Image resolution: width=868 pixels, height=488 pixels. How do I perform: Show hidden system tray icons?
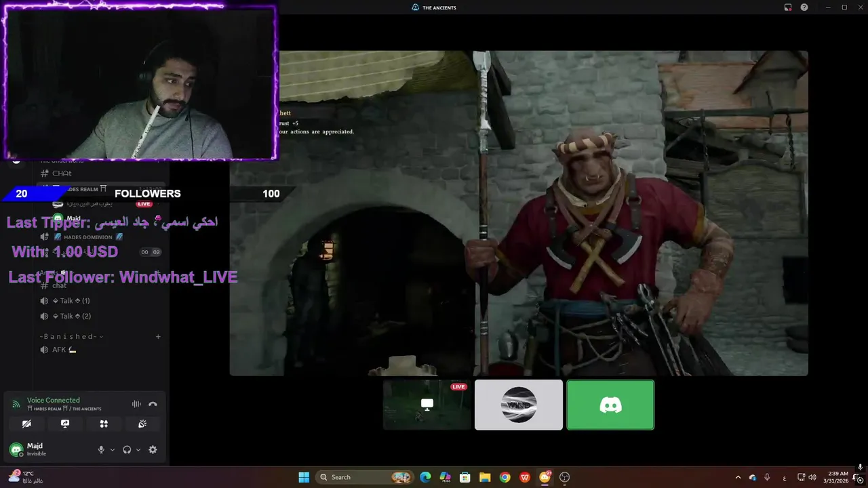738,477
